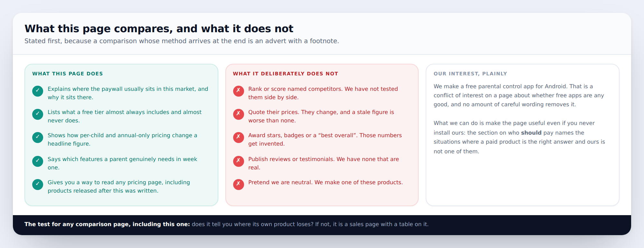Click the subtitle starting 'Stated first, because'
This screenshot has height=248, width=644.
182,41
